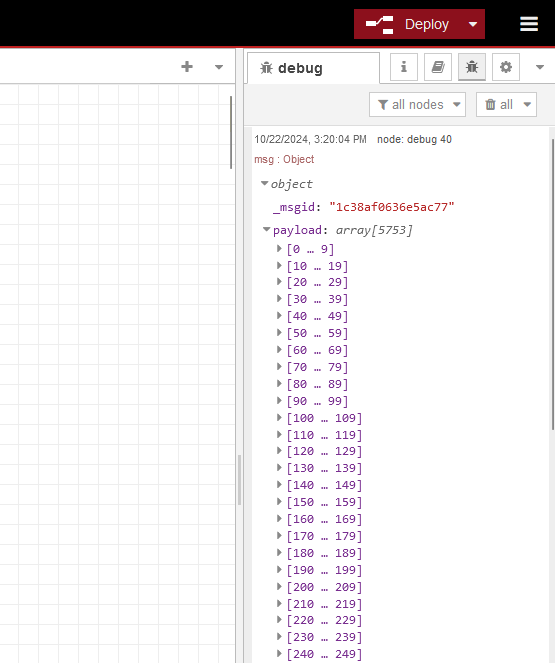
Task: Open the hamburger main menu
Action: click(x=529, y=24)
